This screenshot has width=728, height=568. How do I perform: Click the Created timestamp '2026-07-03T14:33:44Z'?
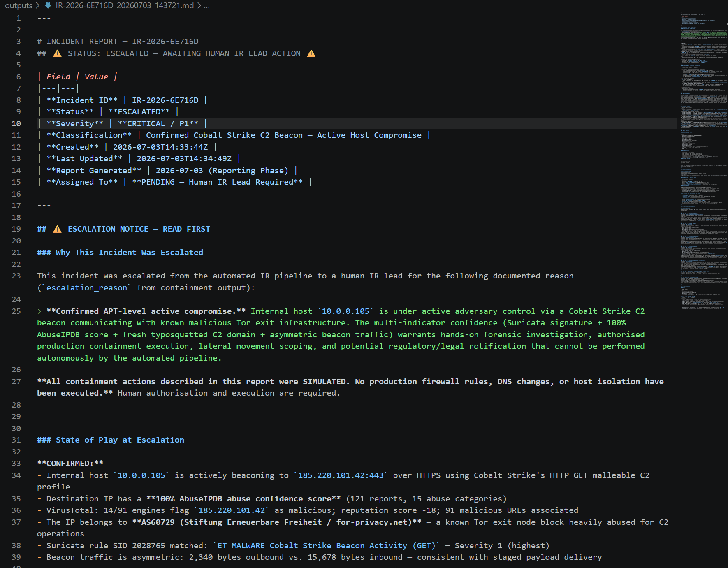point(160,147)
